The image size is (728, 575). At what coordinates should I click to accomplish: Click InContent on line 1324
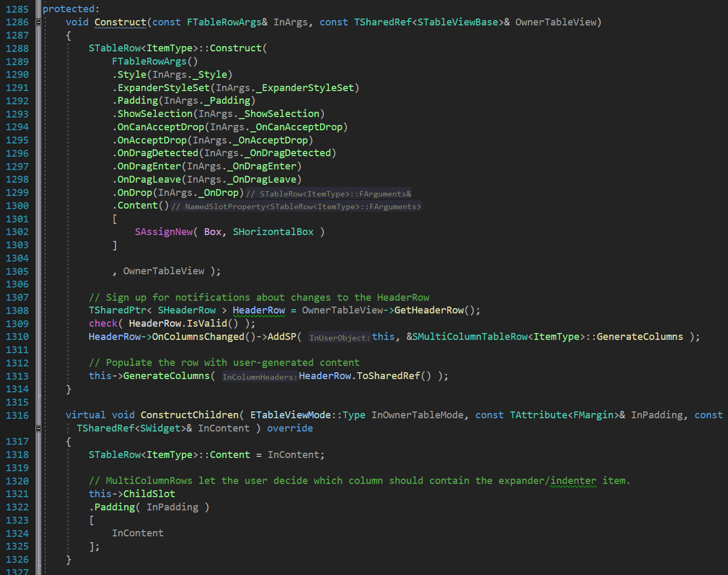tap(138, 533)
